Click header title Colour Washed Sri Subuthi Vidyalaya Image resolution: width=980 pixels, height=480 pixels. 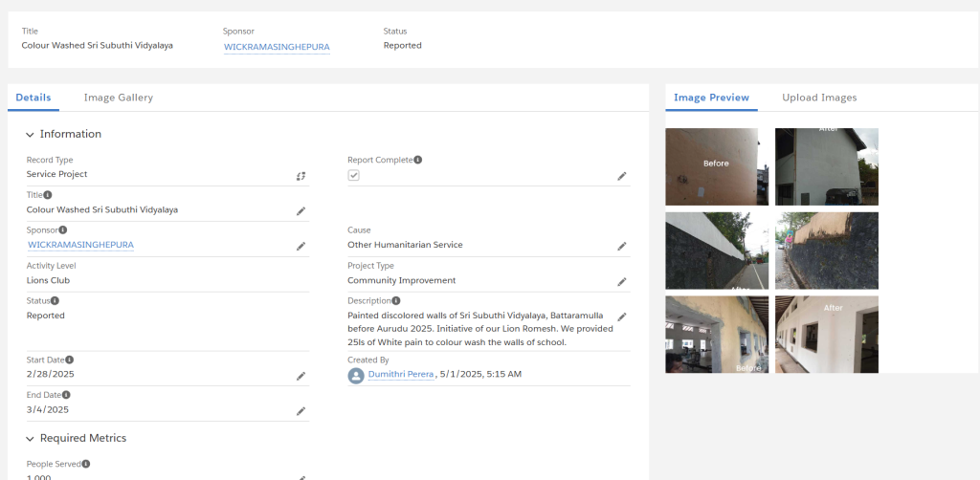pos(97,46)
